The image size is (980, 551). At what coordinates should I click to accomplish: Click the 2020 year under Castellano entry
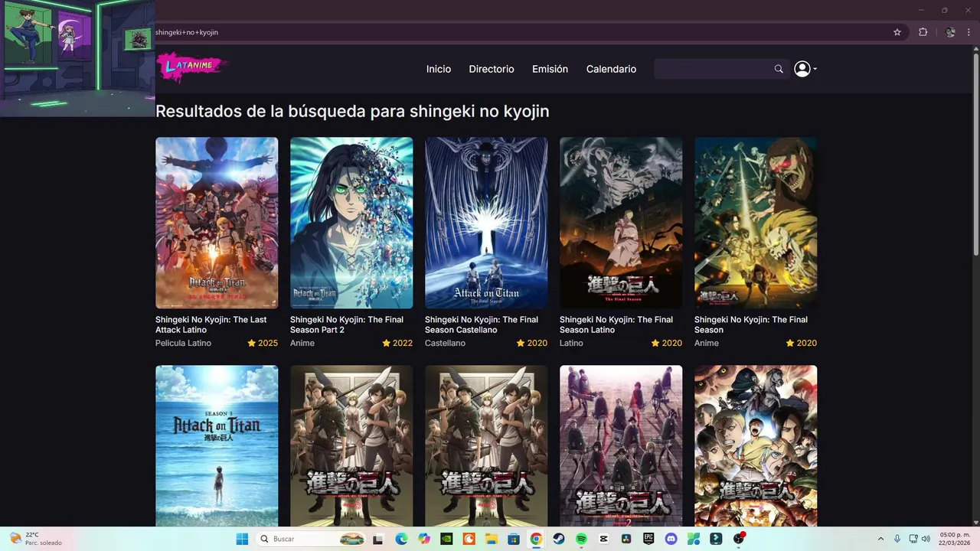pos(532,343)
